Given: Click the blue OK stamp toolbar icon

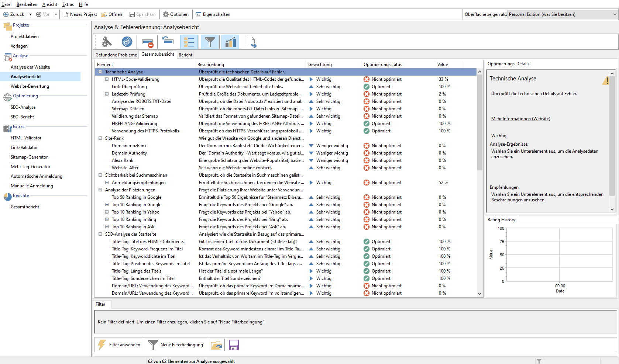Looking at the screenshot, I should 127,42.
